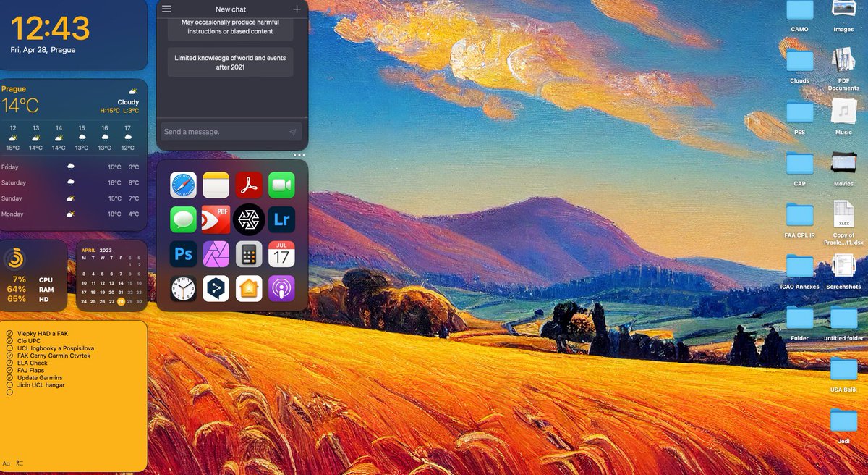Launch the Clock app icon
The image size is (868, 475).
[183, 288]
